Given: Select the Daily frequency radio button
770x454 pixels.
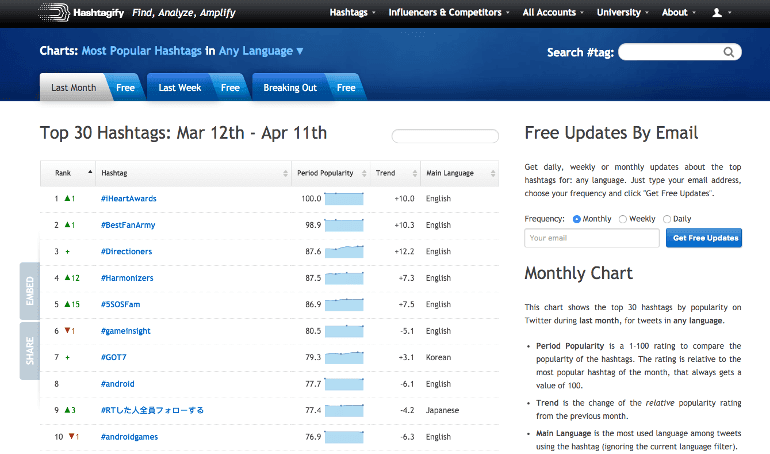Looking at the screenshot, I should 667,219.
